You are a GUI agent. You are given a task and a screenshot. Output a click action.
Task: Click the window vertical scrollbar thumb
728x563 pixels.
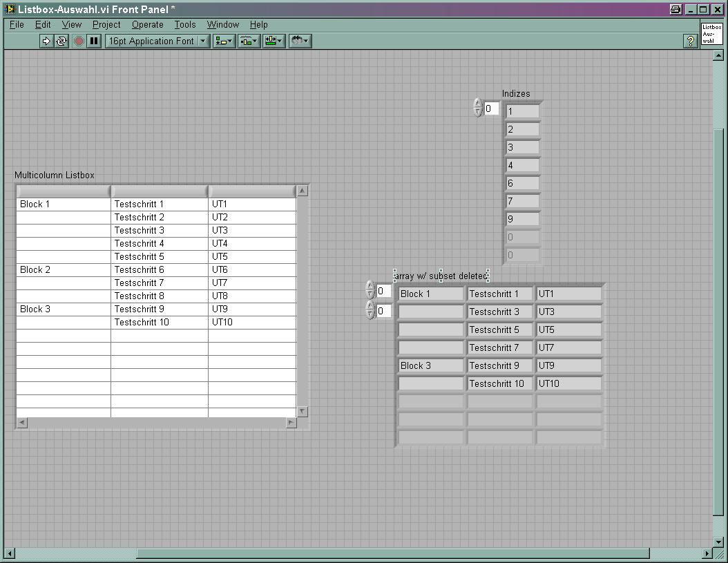[x=718, y=323]
